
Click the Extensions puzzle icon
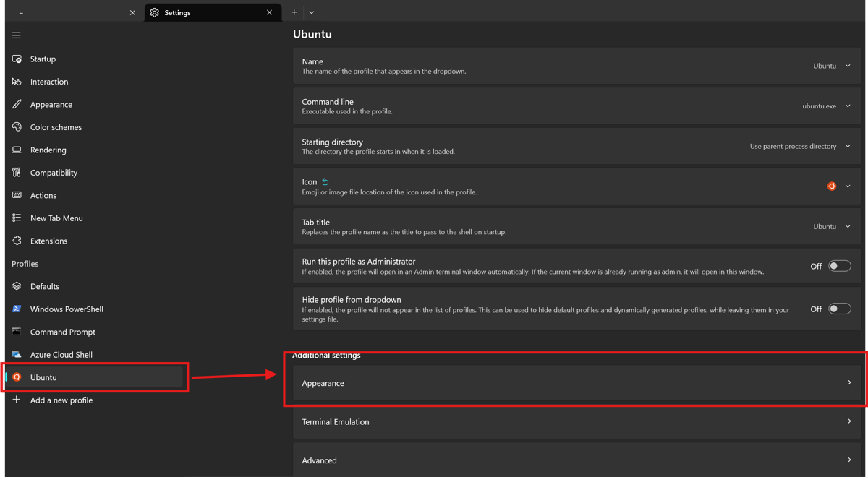17,241
